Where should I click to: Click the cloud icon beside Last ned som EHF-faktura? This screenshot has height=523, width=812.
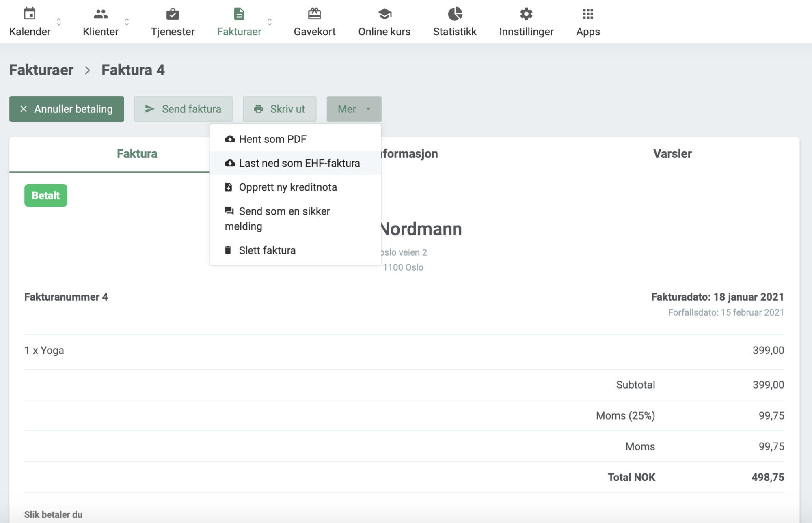coord(230,163)
